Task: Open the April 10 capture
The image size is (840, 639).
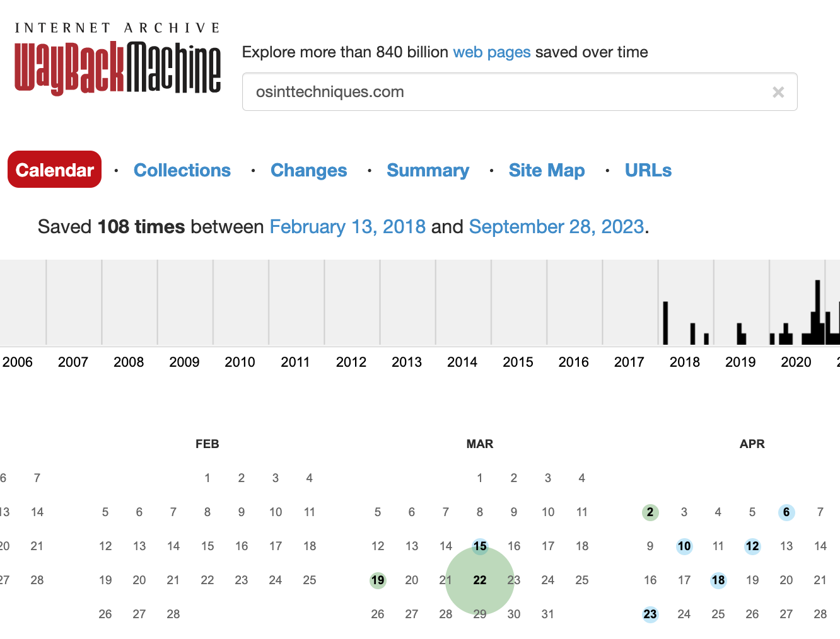Action: [684, 546]
